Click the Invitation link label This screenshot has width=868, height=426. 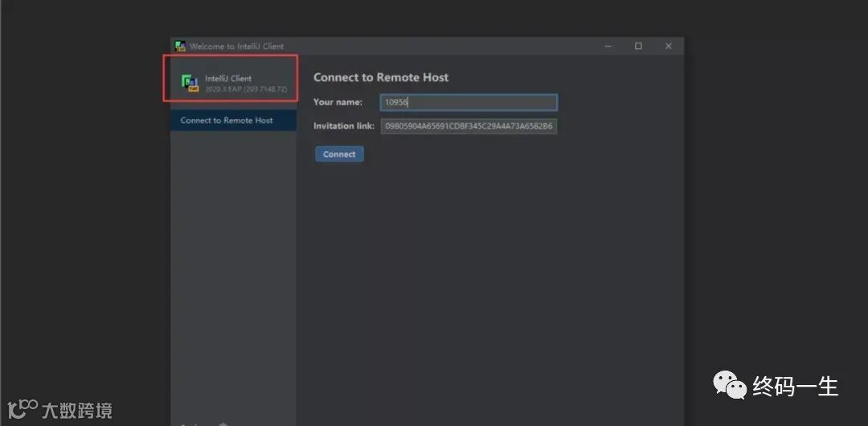point(344,125)
